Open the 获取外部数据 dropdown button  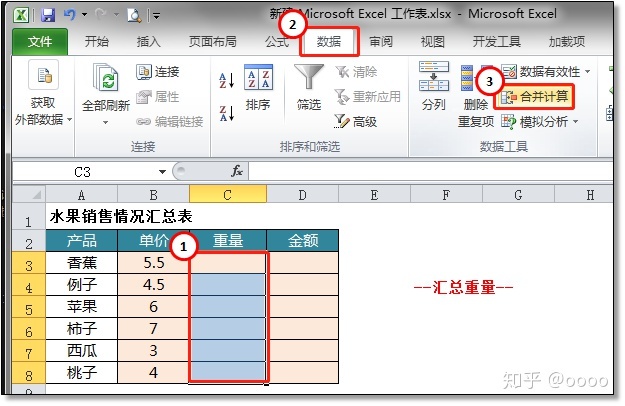[x=43, y=93]
